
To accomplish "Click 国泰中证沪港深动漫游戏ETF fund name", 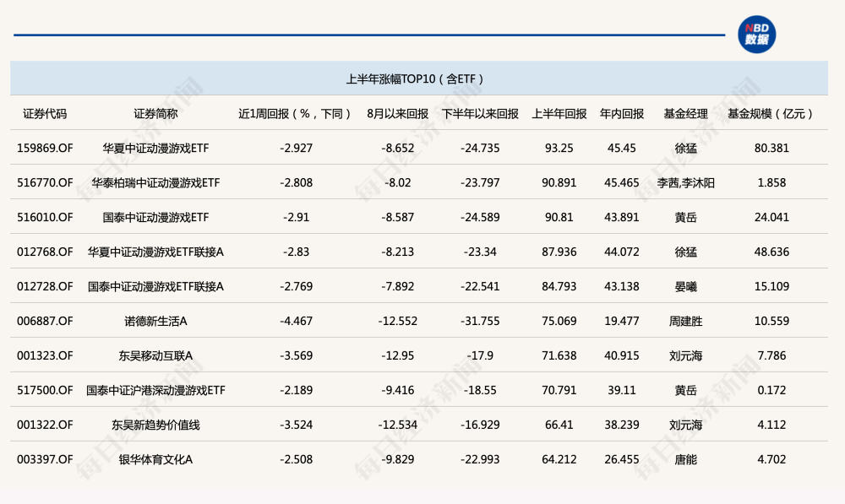I will [155, 390].
